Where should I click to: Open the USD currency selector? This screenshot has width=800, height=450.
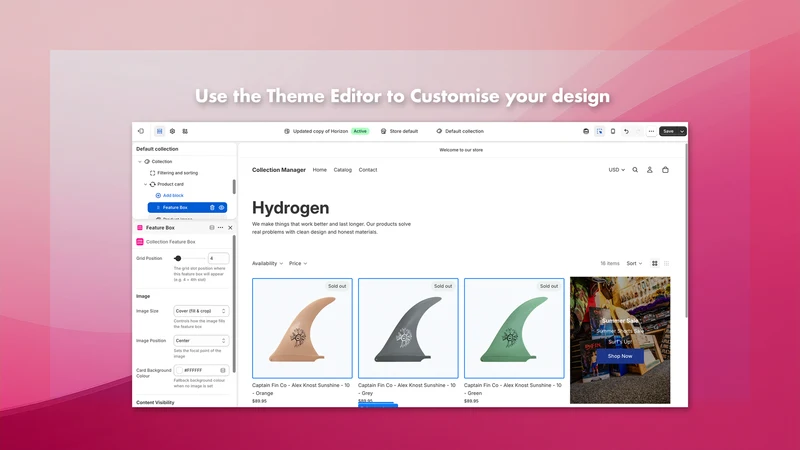click(x=616, y=170)
